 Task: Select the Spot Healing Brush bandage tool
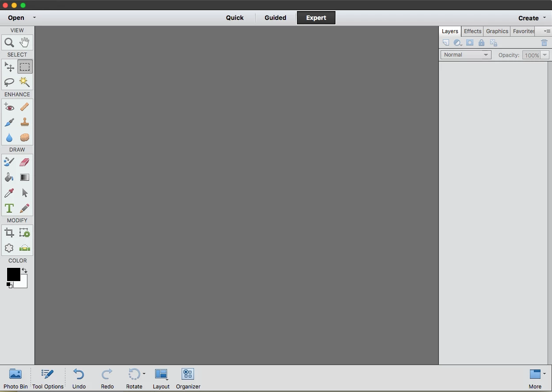click(x=25, y=107)
